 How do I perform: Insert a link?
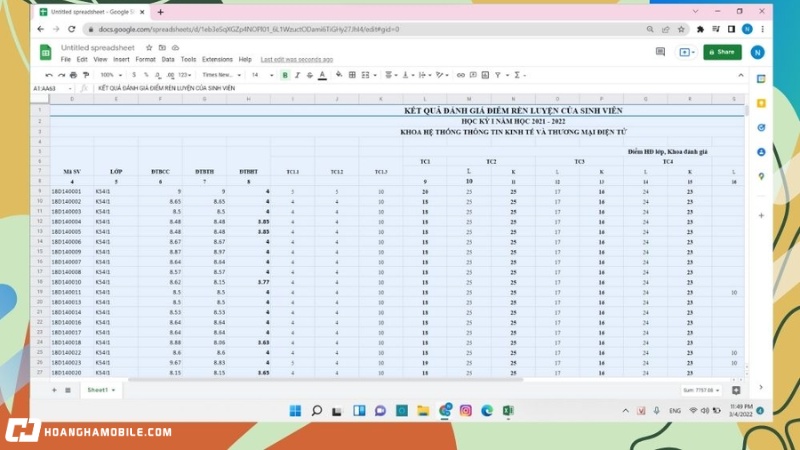click(x=461, y=75)
